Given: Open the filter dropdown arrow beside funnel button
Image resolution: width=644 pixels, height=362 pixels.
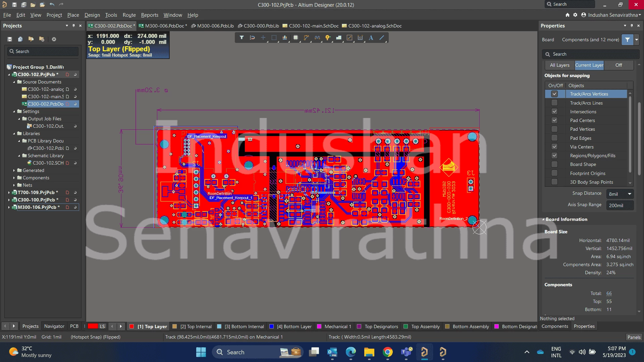Looking at the screenshot, I should [636, 40].
